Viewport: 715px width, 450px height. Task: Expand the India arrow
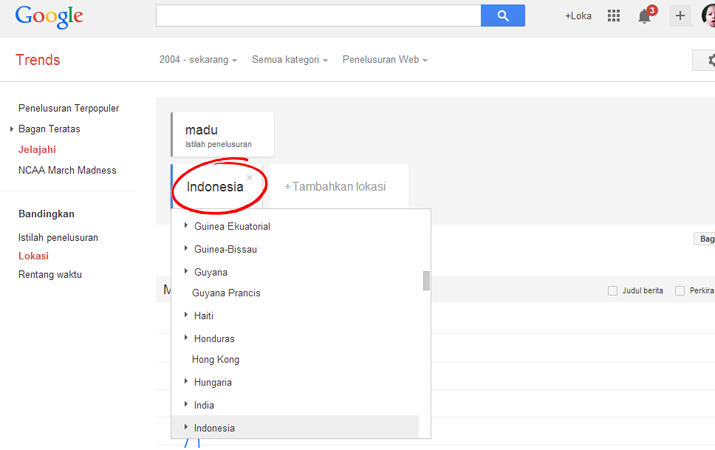(x=186, y=404)
